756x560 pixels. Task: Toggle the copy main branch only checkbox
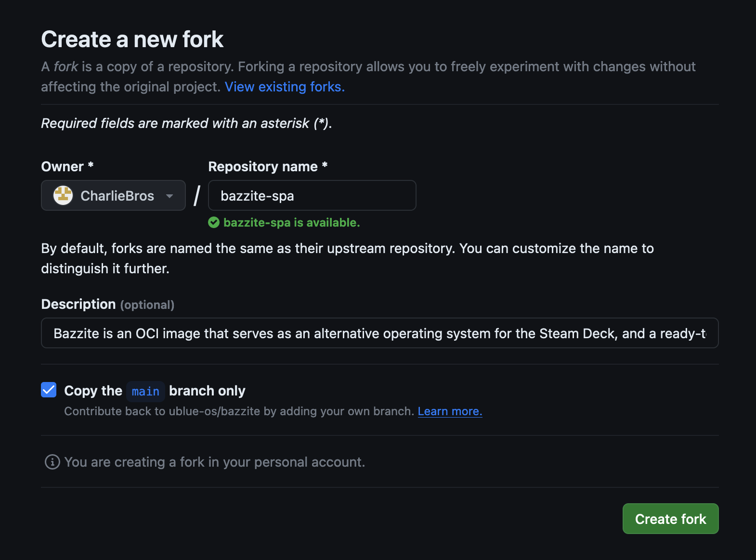pyautogui.click(x=49, y=390)
